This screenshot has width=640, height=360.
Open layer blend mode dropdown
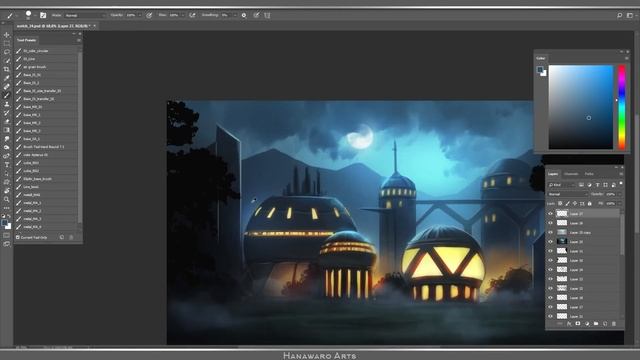point(567,194)
